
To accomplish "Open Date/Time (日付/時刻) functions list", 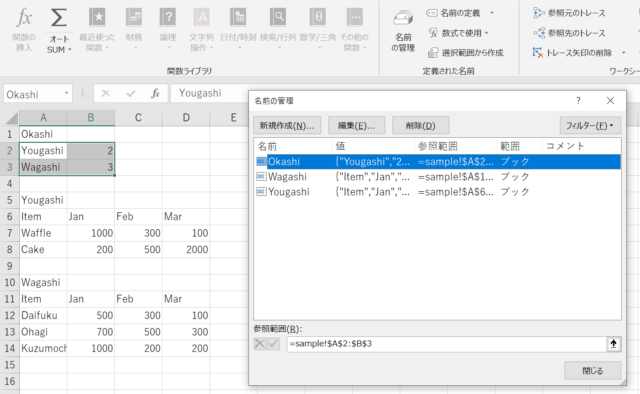I will (x=238, y=30).
